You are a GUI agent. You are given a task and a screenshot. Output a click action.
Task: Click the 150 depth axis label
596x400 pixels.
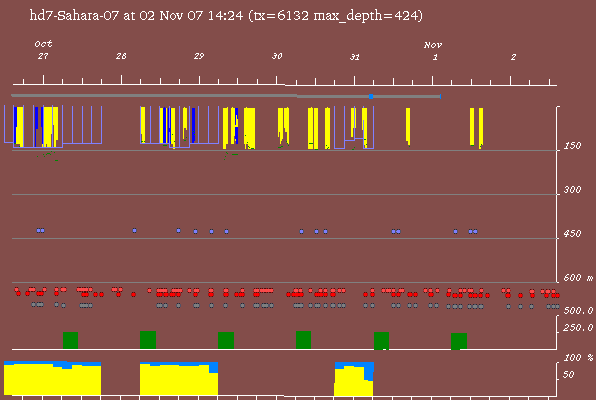point(572,146)
